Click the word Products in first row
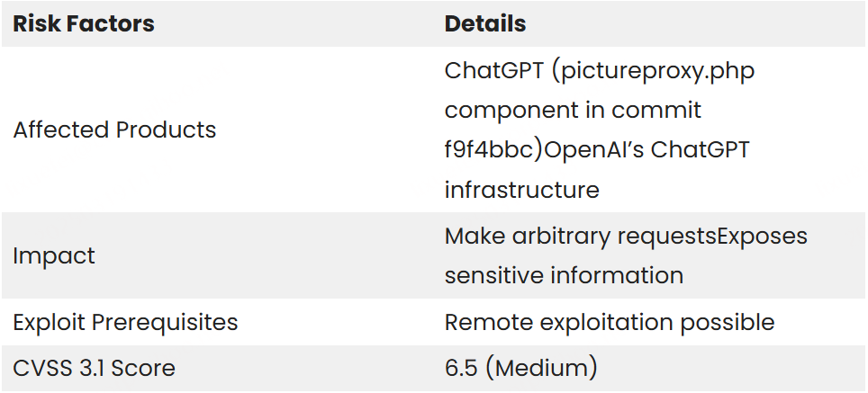The height and width of the screenshot is (393, 868). tap(166, 130)
